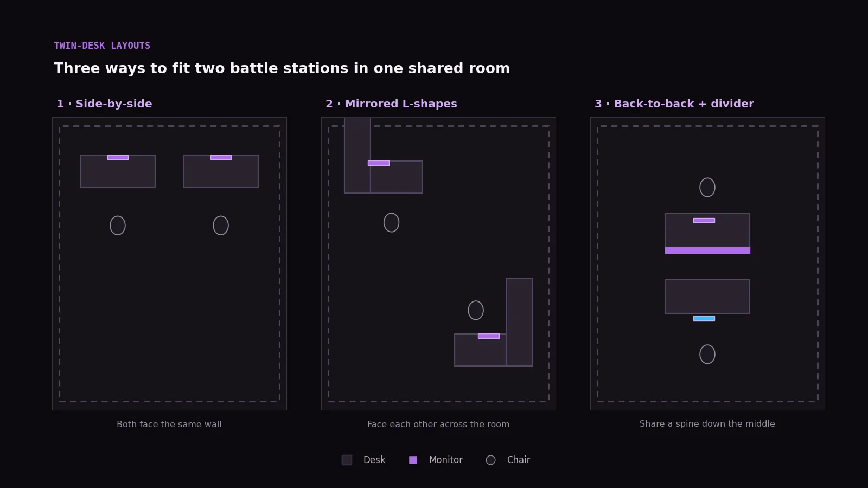The height and width of the screenshot is (488, 868).
Task: Click the Monitor legend purple swatch
Action: pos(413,460)
